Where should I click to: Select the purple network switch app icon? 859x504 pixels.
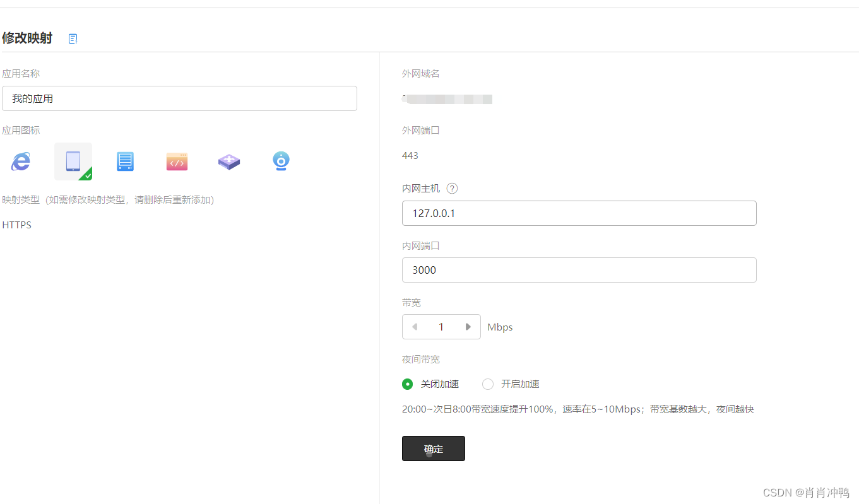229,161
